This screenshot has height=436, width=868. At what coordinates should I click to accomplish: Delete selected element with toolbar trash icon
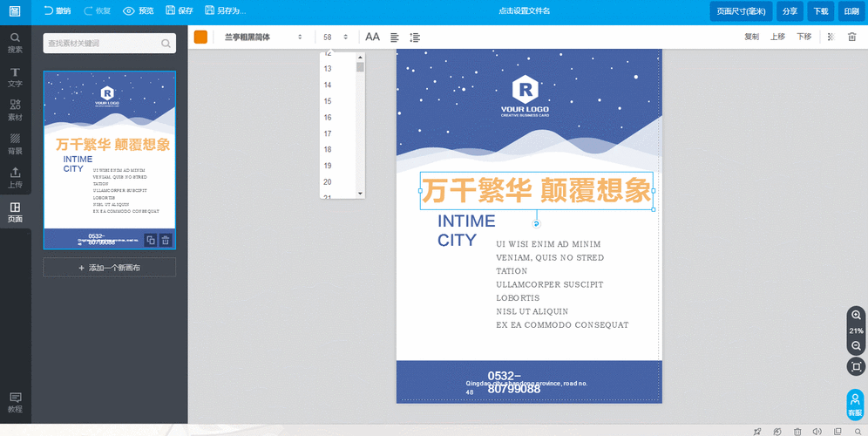[852, 37]
